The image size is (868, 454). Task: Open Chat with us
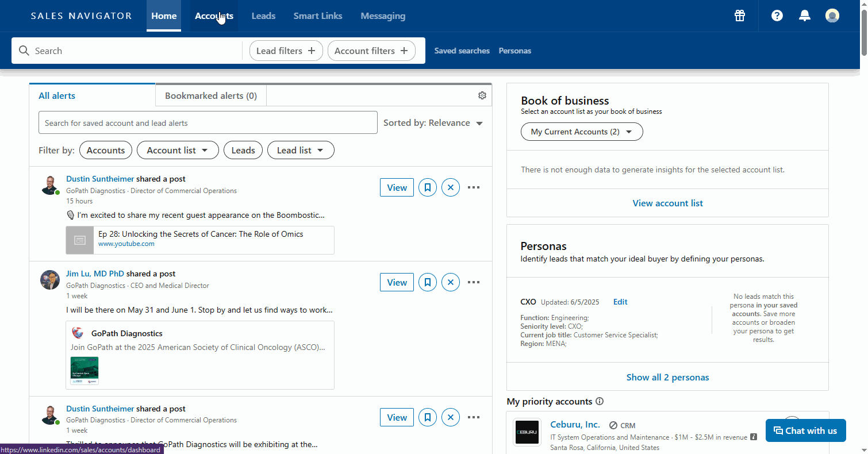click(x=805, y=430)
